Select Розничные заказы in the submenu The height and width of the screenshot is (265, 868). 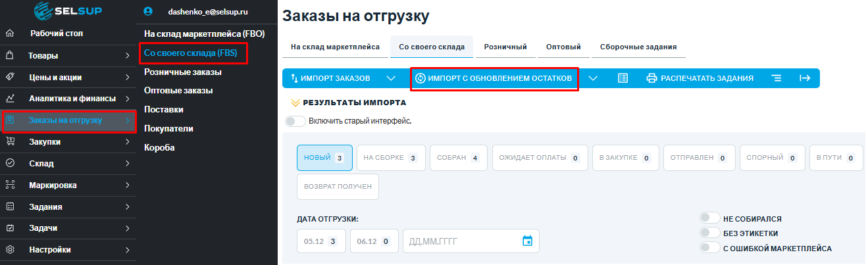182,72
